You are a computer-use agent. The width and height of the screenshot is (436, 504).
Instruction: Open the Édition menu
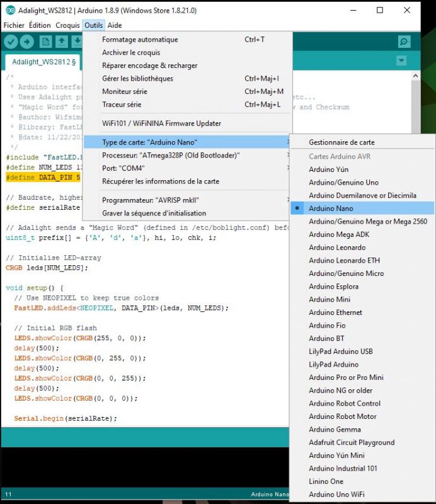coord(40,25)
